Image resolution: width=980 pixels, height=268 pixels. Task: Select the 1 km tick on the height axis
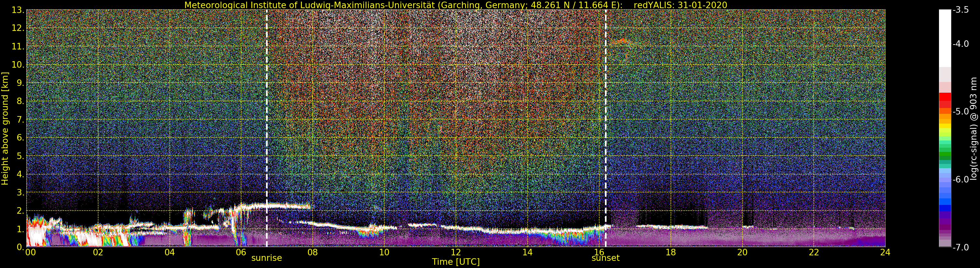coord(21,229)
